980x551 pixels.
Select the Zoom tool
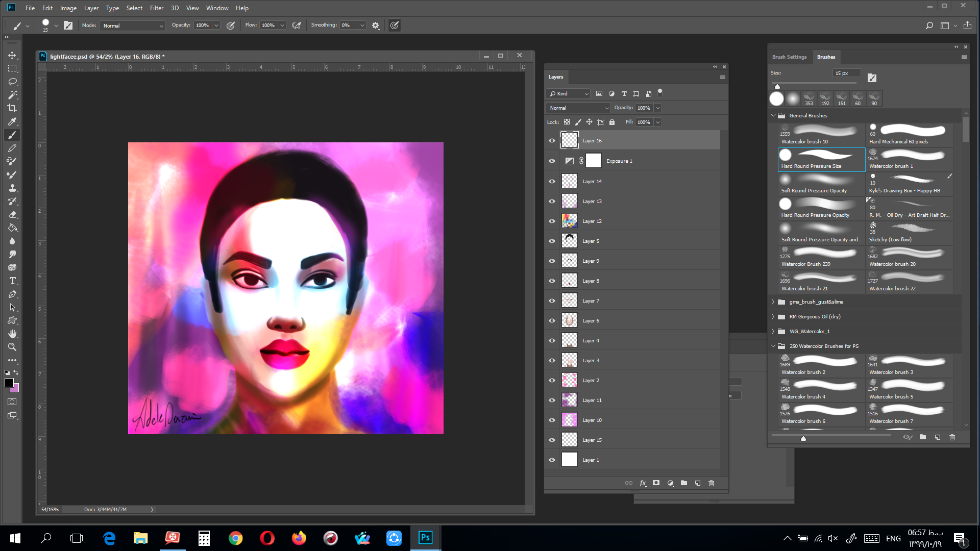(12, 347)
